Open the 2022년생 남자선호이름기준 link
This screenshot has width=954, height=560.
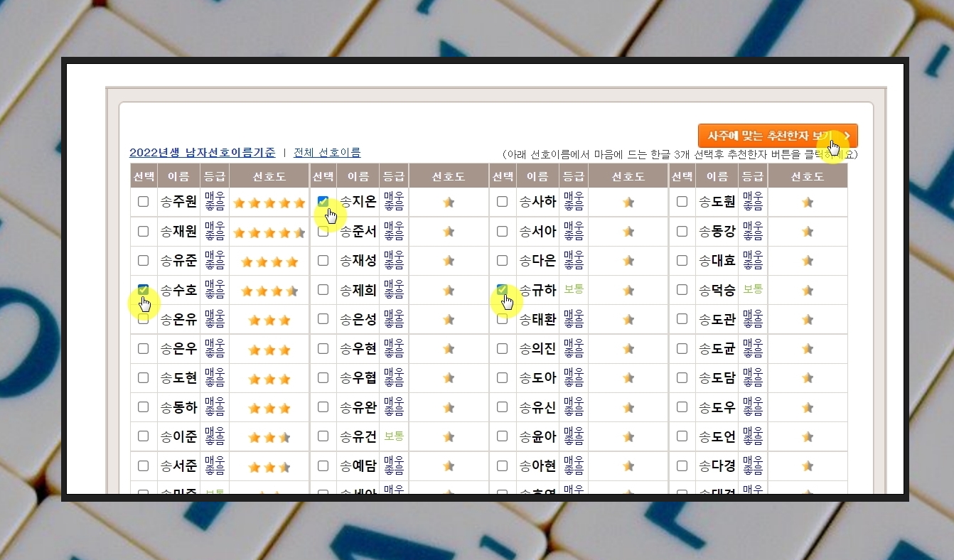(x=203, y=152)
